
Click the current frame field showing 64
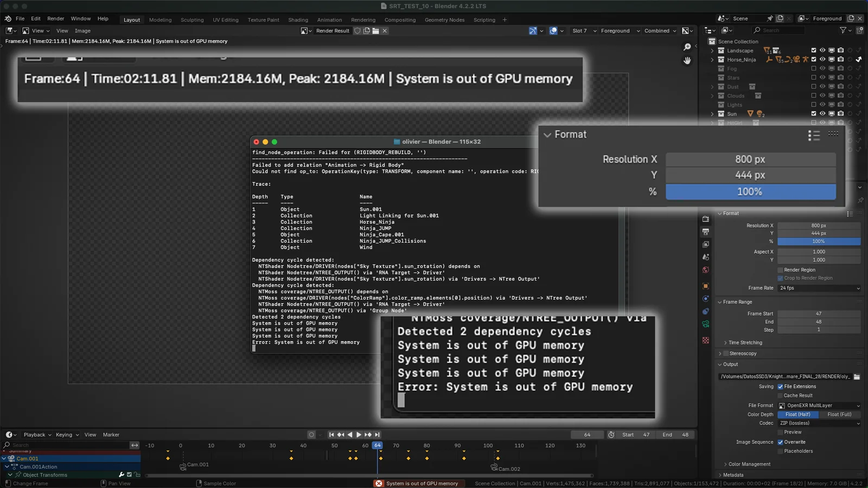pos(588,434)
